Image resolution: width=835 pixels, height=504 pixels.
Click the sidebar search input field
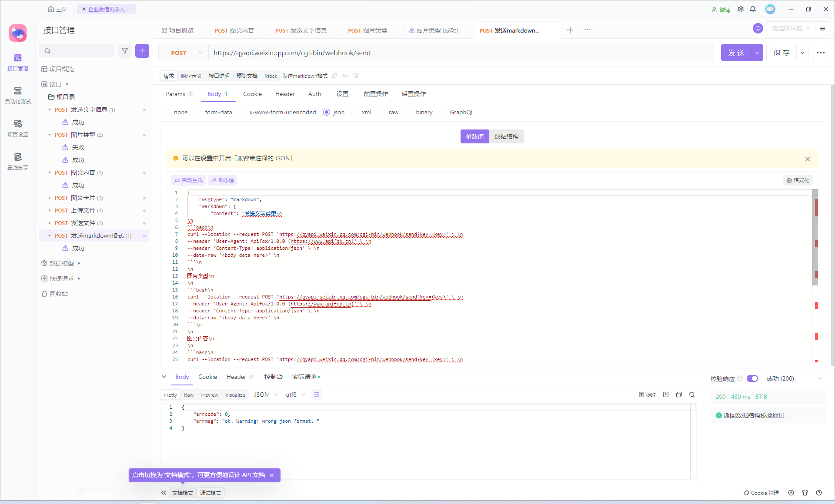(x=77, y=51)
